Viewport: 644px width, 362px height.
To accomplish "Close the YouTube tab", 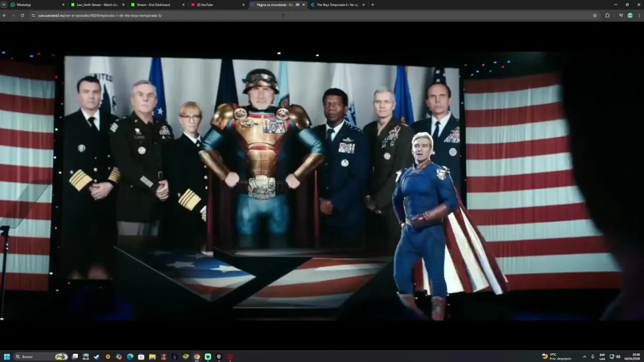I will [244, 5].
